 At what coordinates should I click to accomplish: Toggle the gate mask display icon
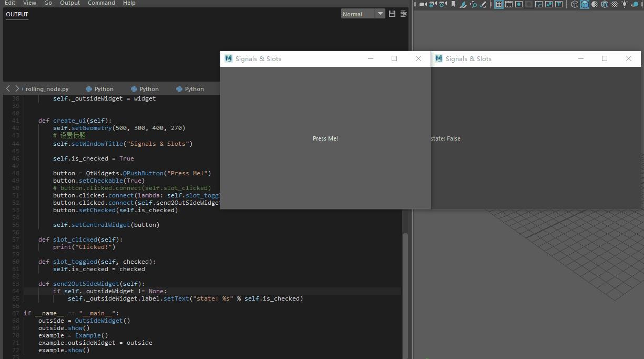pyautogui.click(x=528, y=4)
